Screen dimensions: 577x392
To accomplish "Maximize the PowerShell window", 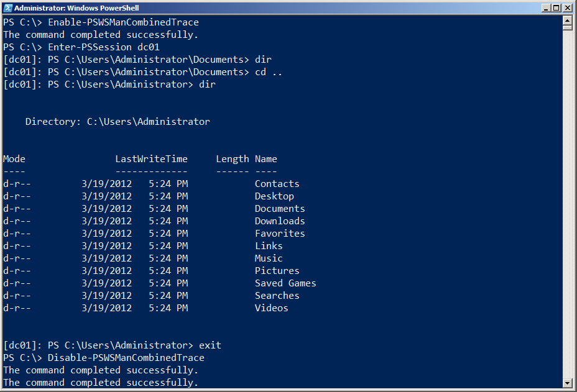I will tap(557, 7).
